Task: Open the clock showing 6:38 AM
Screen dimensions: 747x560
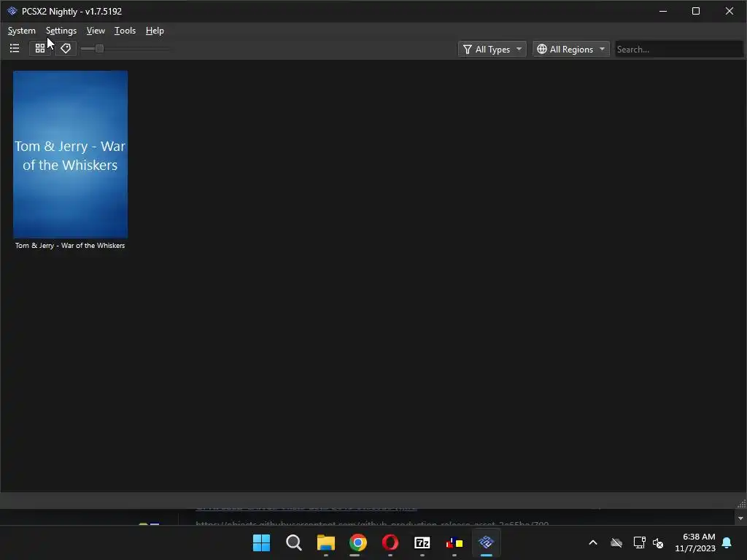Action: tap(695, 542)
